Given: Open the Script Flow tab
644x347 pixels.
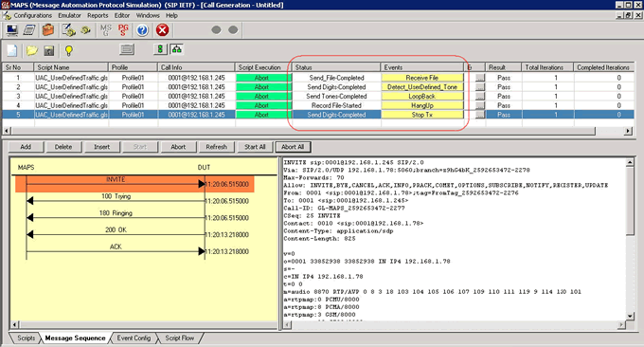Looking at the screenshot, I should (180, 338).
